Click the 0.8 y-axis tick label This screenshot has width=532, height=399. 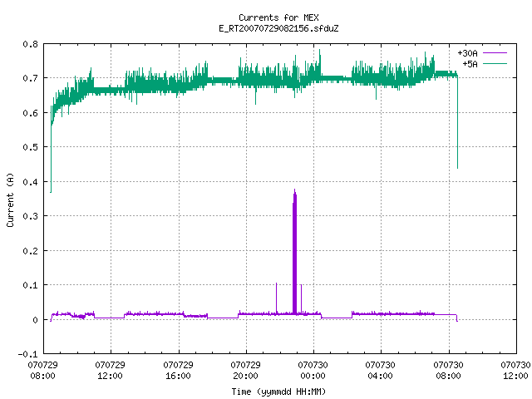point(30,44)
